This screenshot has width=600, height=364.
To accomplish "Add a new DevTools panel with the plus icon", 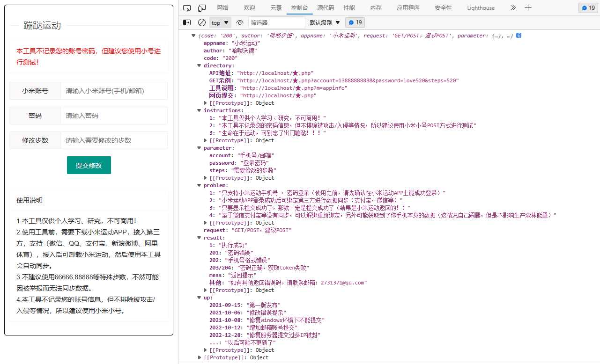I will (x=528, y=7).
